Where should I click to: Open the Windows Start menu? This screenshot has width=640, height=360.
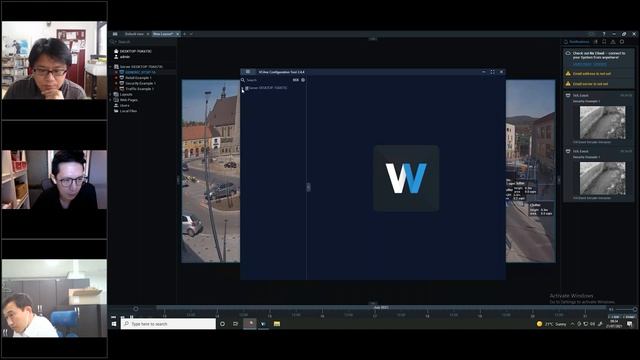114,324
